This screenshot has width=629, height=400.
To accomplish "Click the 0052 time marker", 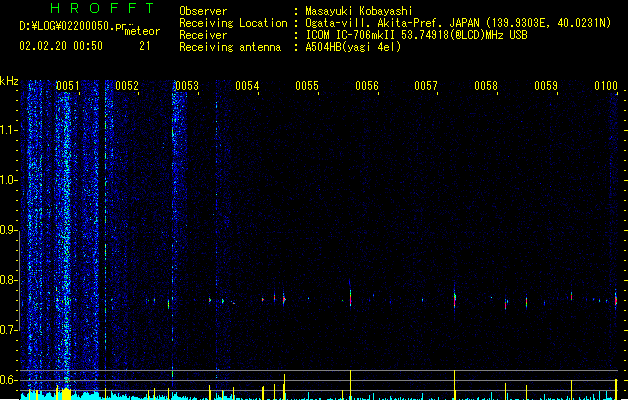I will (x=127, y=86).
